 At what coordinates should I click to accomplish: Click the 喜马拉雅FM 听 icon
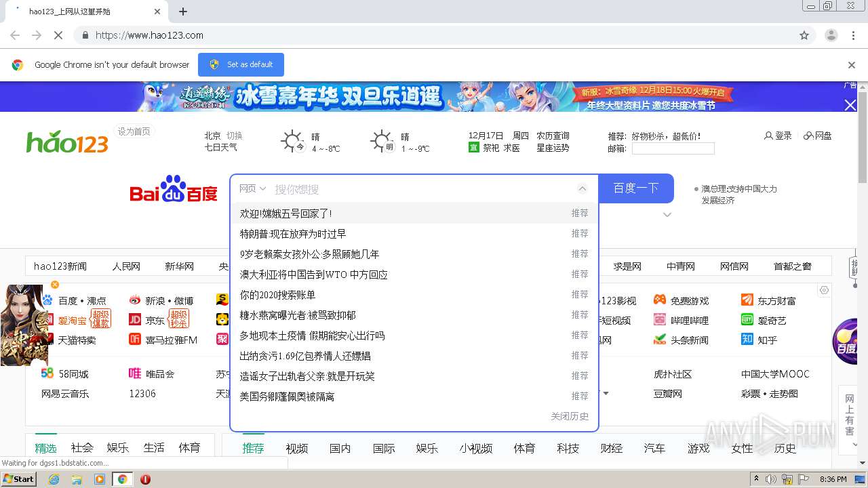click(x=135, y=340)
